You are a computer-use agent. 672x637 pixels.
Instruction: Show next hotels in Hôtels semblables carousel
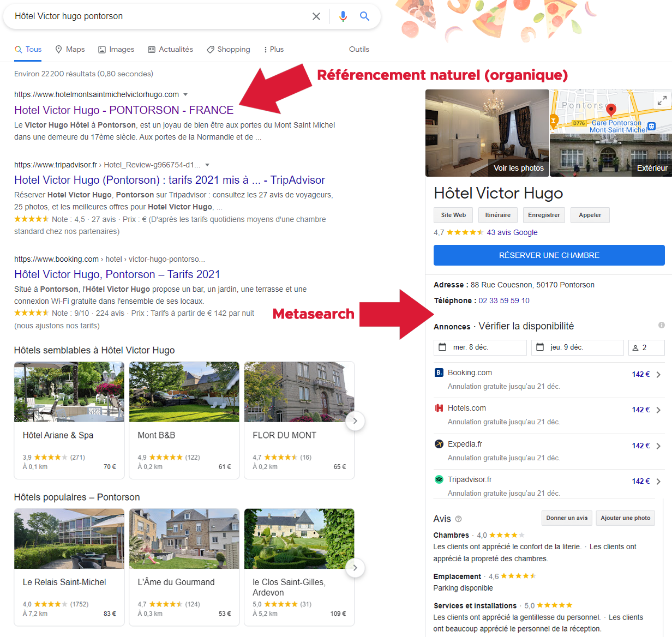pyautogui.click(x=355, y=420)
